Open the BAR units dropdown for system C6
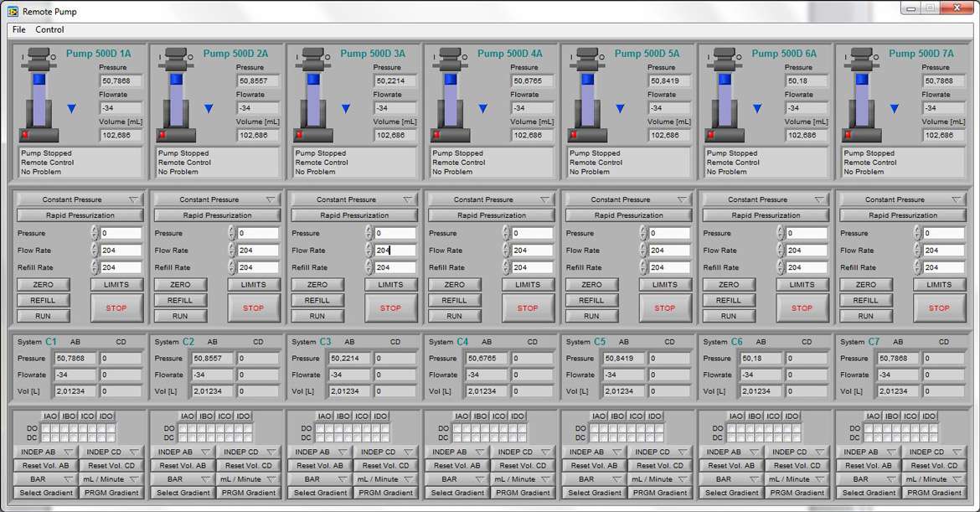This screenshot has width=980, height=512. click(x=730, y=478)
